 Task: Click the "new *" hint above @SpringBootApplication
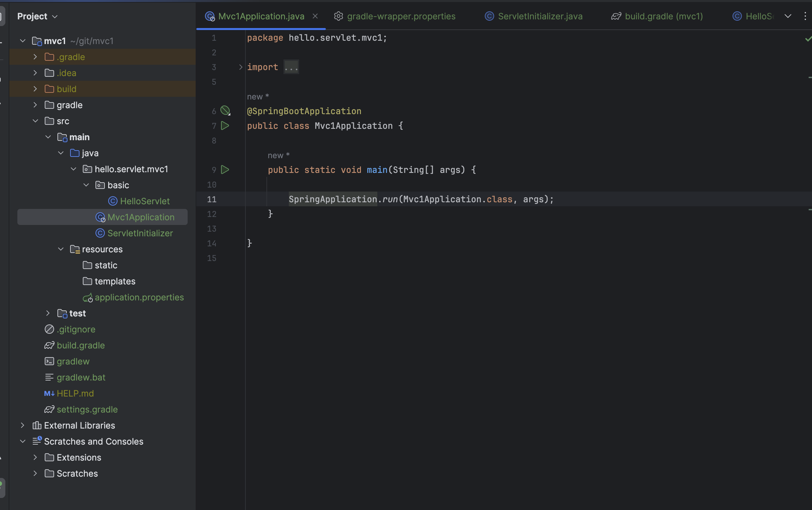tap(258, 97)
